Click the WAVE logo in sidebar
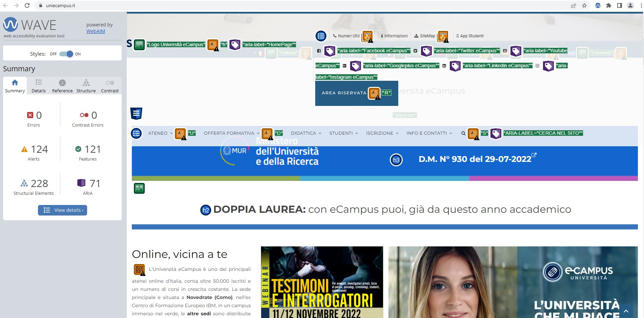 coord(30,25)
